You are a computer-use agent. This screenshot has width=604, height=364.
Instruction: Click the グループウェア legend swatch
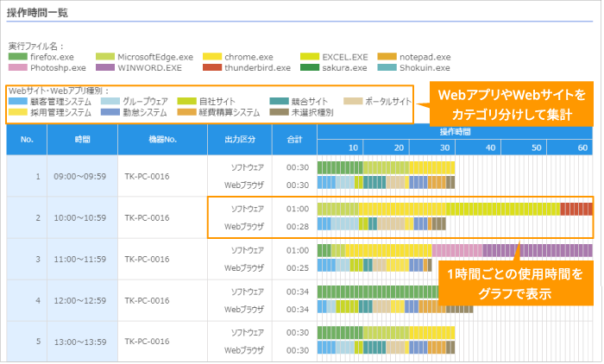(x=110, y=101)
